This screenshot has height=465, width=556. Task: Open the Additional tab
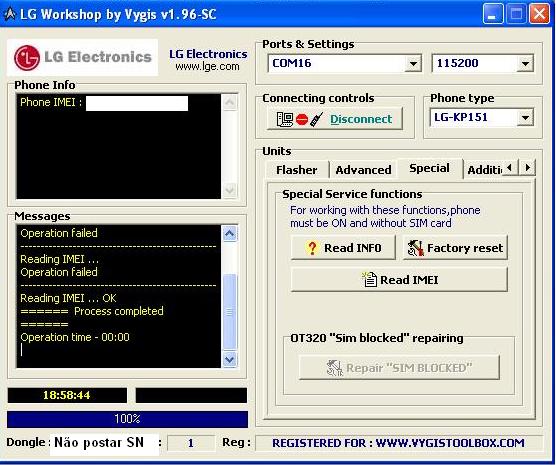tap(484, 170)
